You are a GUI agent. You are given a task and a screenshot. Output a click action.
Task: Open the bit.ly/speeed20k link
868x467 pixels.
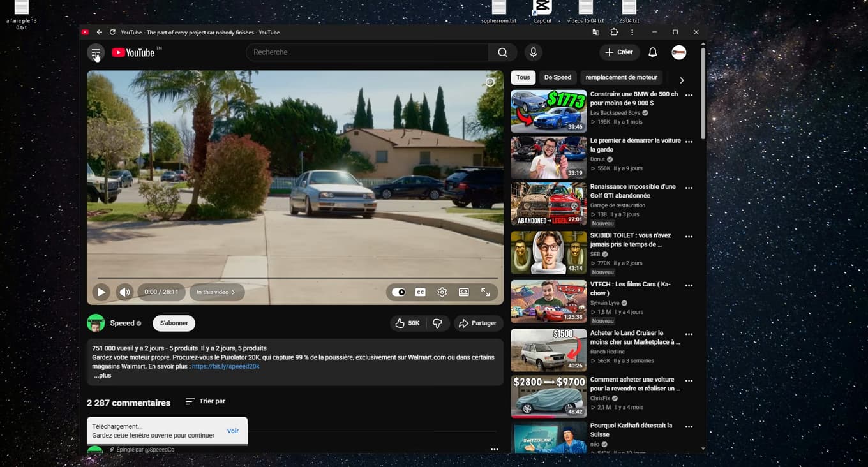click(x=226, y=367)
